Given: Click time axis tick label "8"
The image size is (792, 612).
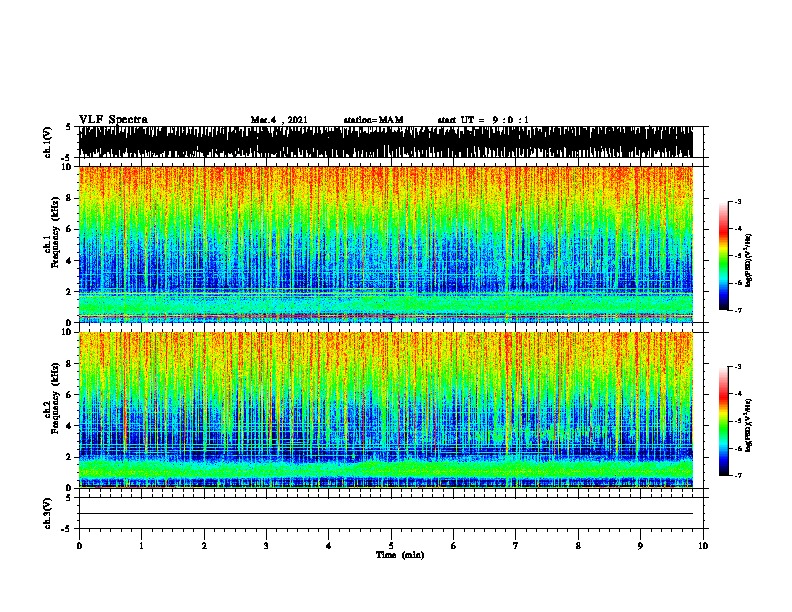Looking at the screenshot, I should pyautogui.click(x=578, y=546).
